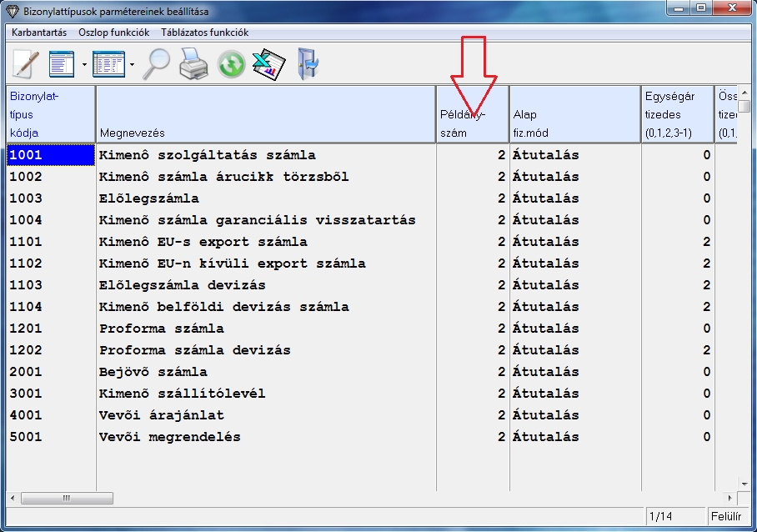Click the edit pen icon in toolbar
The width and height of the screenshot is (757, 532).
pos(26,63)
